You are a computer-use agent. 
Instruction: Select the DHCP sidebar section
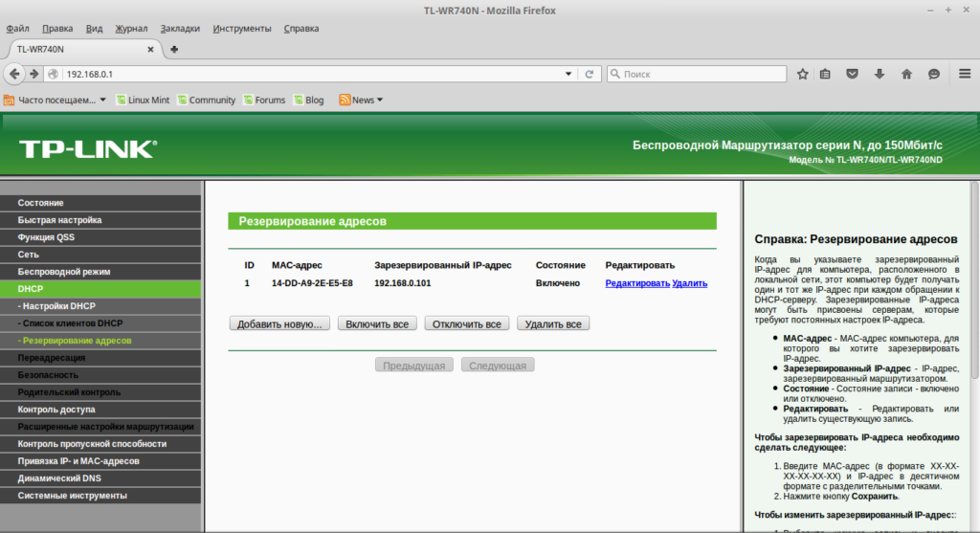point(100,289)
